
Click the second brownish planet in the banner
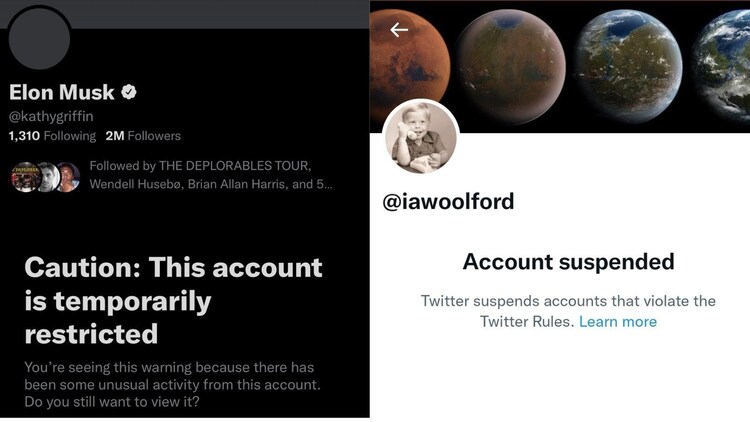510,61
